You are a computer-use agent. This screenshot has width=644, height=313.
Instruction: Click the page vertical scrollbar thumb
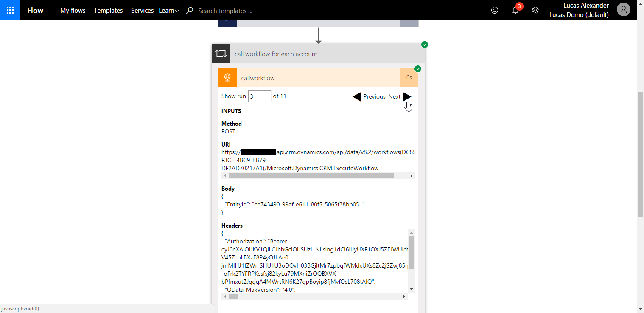tap(640, 155)
